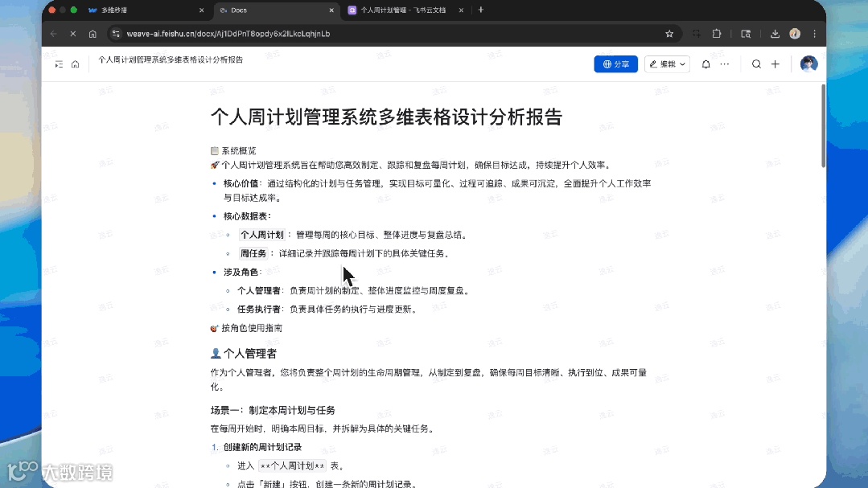This screenshot has width=868, height=488.
Task: Bookmark this page with the star
Action: click(669, 34)
